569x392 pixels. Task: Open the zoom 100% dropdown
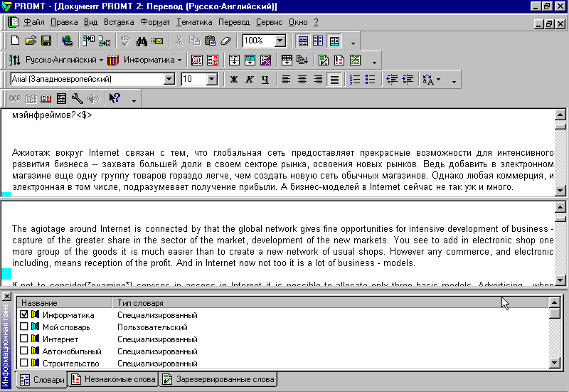coord(280,41)
